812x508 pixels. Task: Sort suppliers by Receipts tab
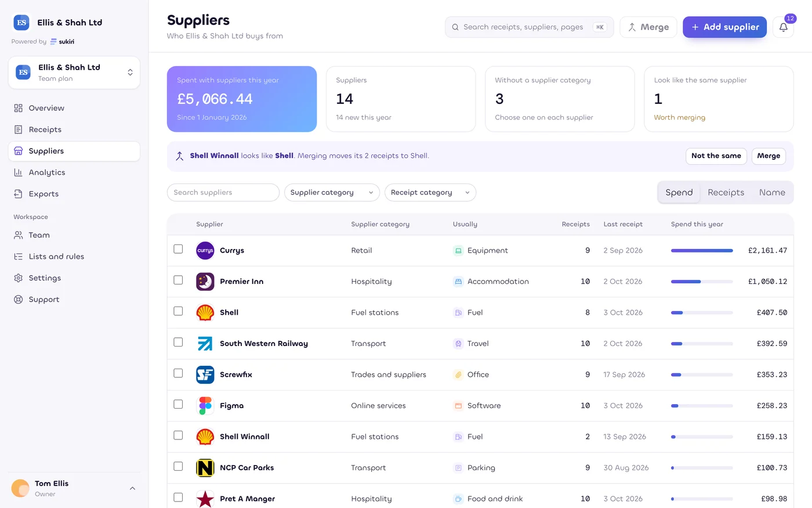click(726, 193)
